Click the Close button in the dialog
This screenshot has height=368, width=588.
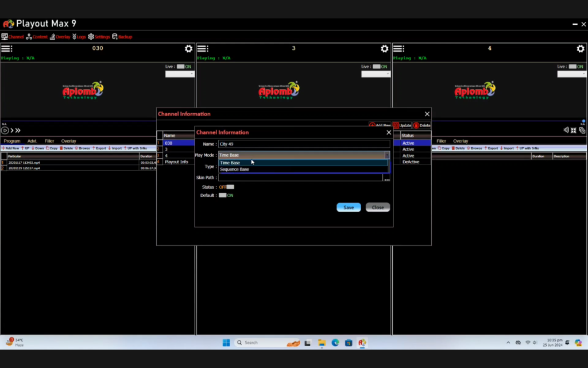(378, 208)
